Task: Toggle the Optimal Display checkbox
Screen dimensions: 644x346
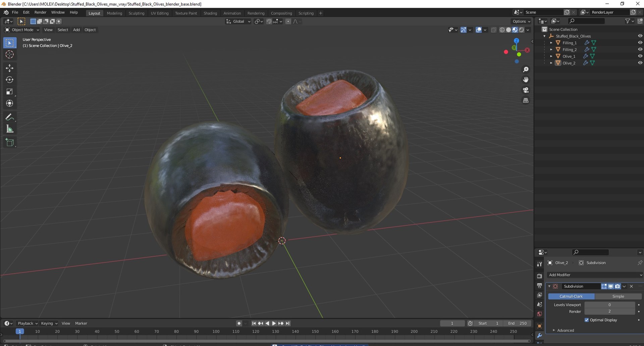Action: 587,320
